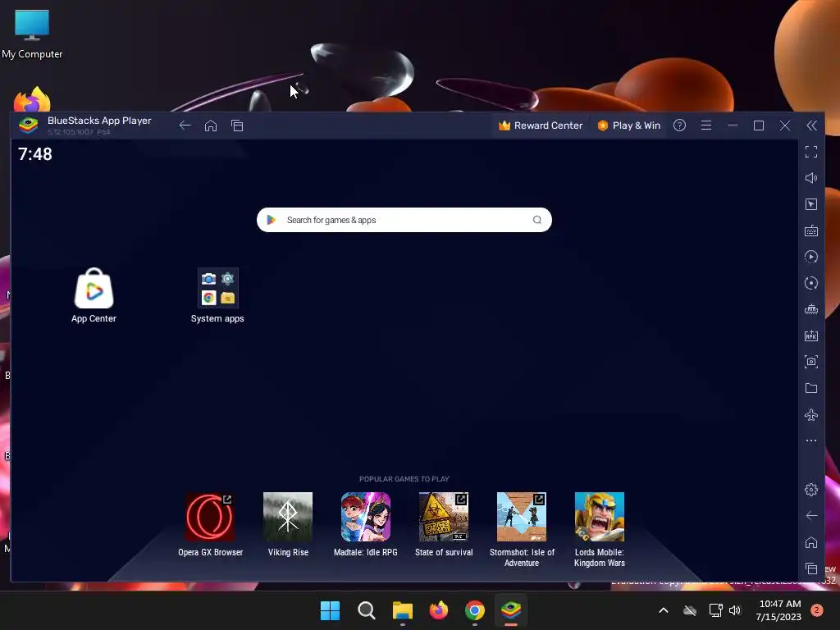Click the tray network icon
Image resolution: width=840 pixels, height=630 pixels.
click(x=715, y=610)
